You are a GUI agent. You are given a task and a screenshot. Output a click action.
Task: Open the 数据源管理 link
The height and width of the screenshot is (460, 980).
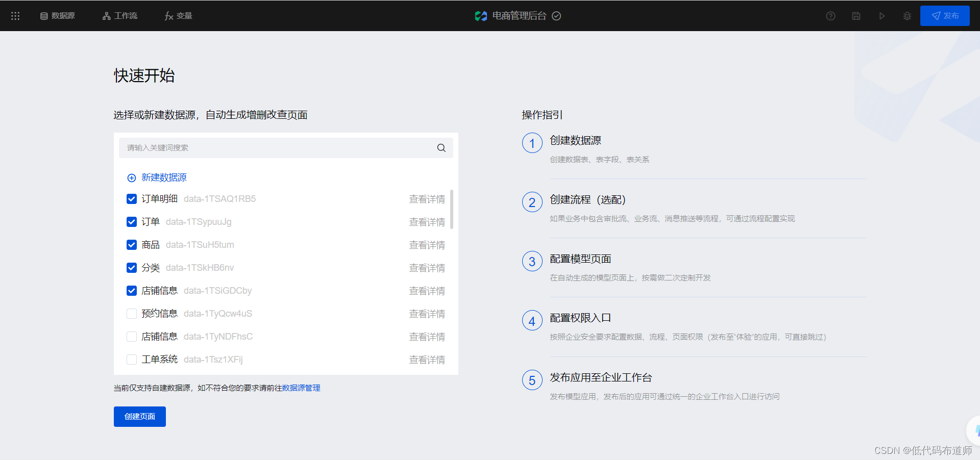coord(301,388)
